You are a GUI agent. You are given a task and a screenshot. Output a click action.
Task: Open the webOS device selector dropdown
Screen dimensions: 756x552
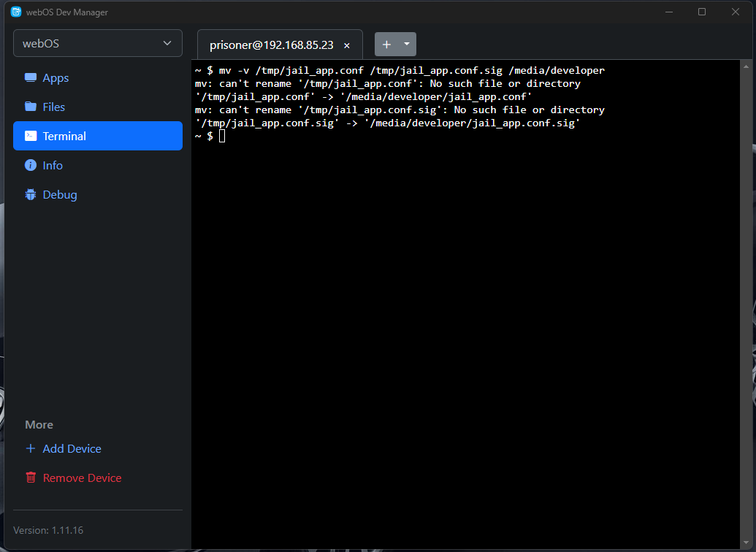[98, 43]
